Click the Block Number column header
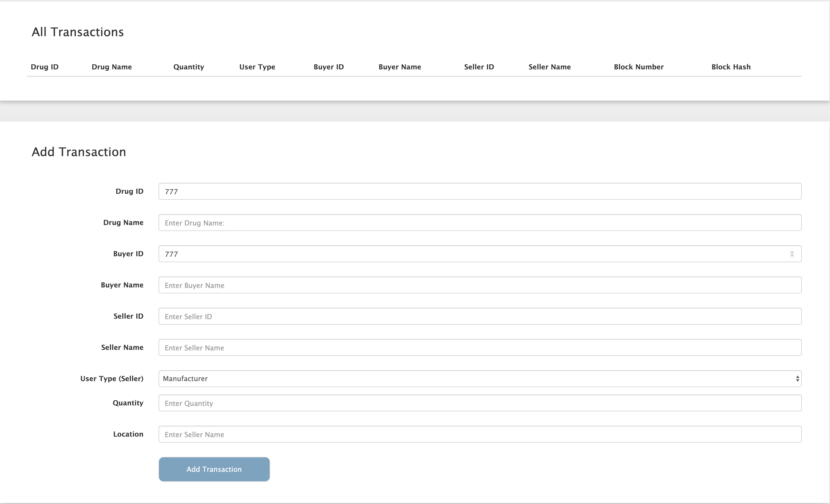Viewport: 830px width, 504px height. [x=638, y=67]
